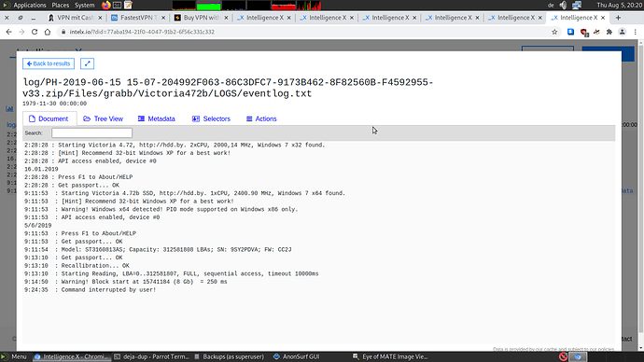Click the 1979-11-30 00:00:00 timestamp
644x362 pixels.
[x=55, y=104]
